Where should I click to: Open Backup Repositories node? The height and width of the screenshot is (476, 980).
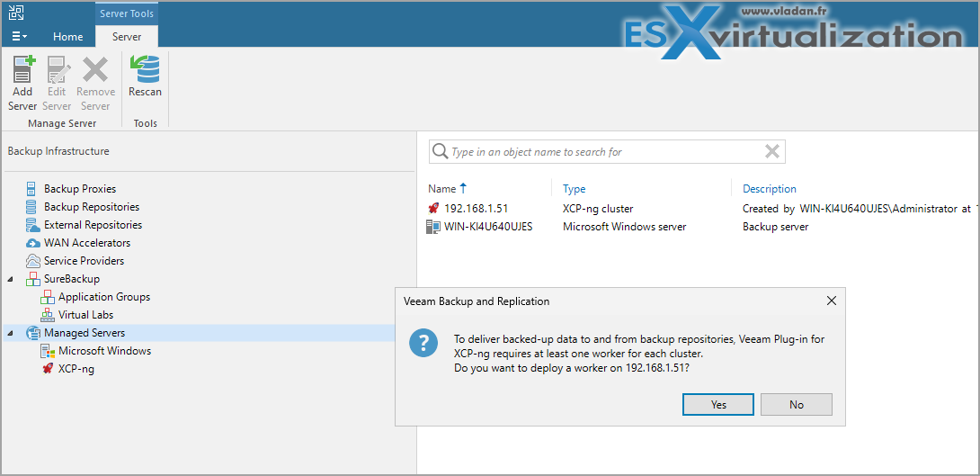point(91,207)
